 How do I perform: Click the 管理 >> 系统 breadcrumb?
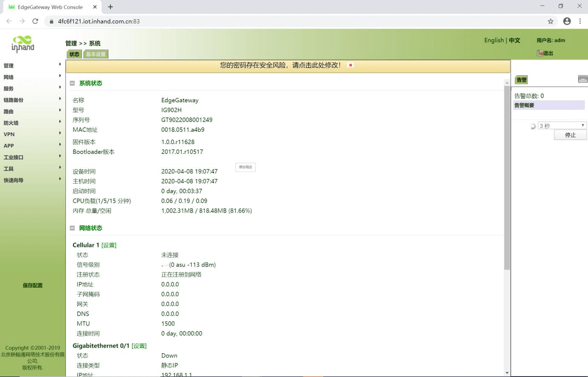tap(83, 43)
